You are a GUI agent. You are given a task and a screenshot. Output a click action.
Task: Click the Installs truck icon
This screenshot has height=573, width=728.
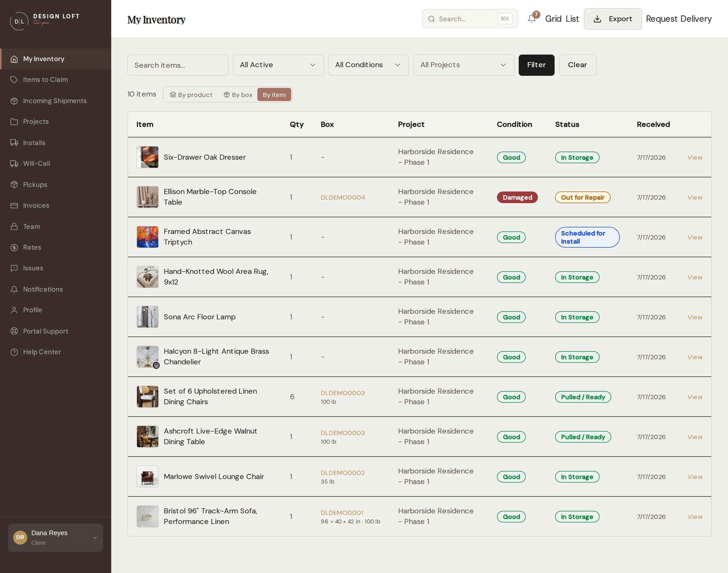[x=14, y=142]
